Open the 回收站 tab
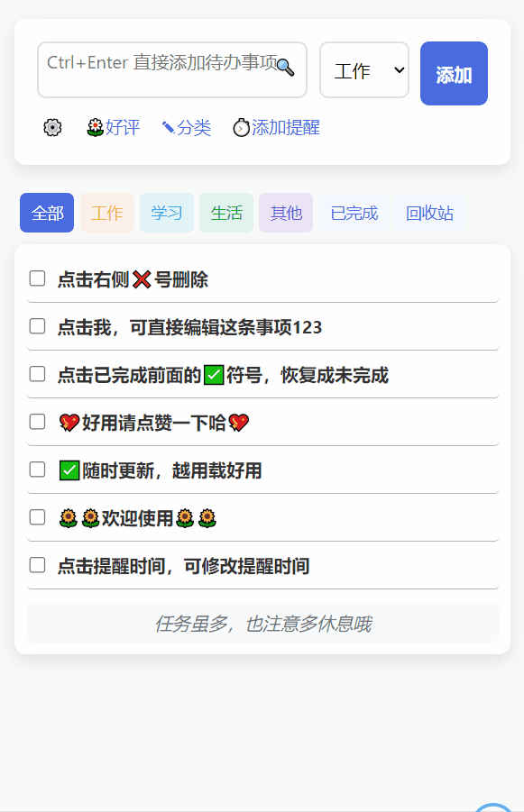This screenshot has height=812, width=524. click(429, 213)
